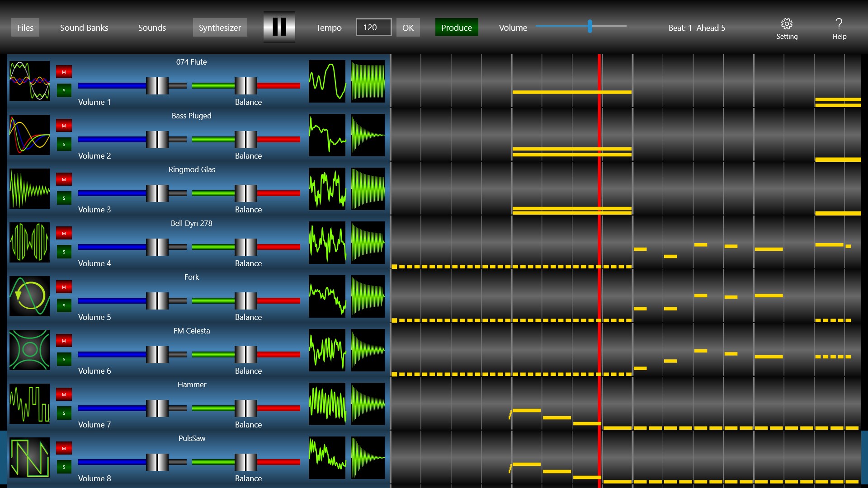868x488 pixels.
Task: Select the PulsSaw sawtooth icon
Action: [x=29, y=457]
